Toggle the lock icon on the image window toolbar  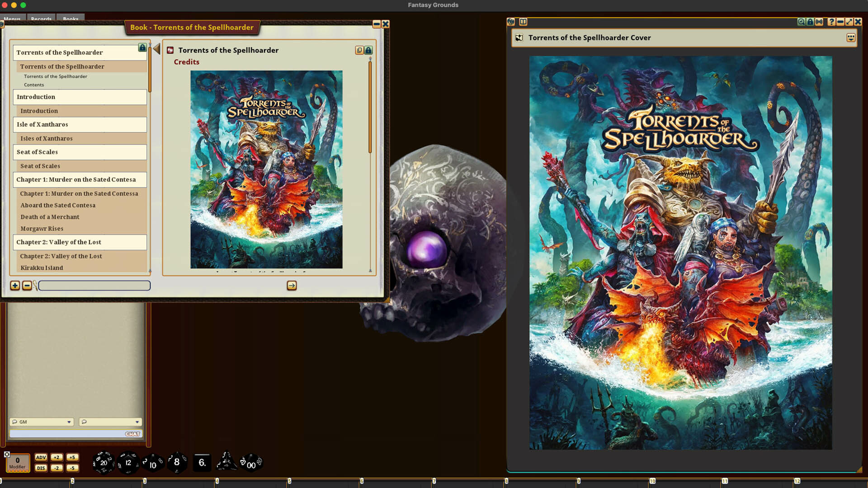tap(809, 22)
